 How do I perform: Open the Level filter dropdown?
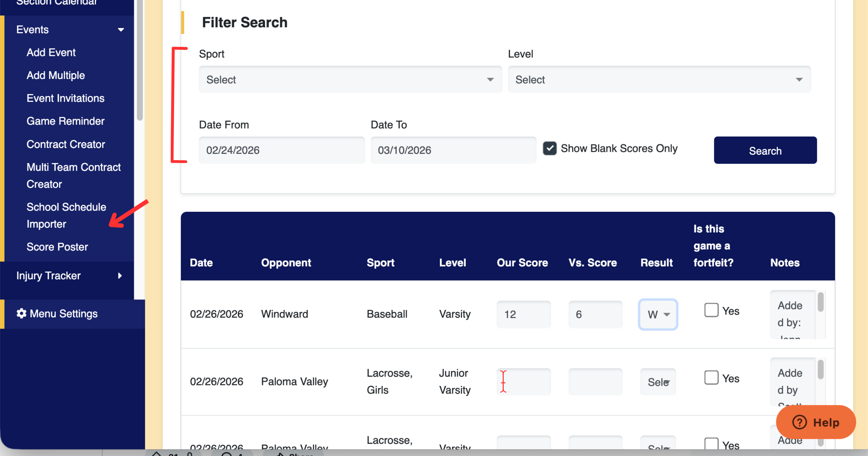click(659, 80)
